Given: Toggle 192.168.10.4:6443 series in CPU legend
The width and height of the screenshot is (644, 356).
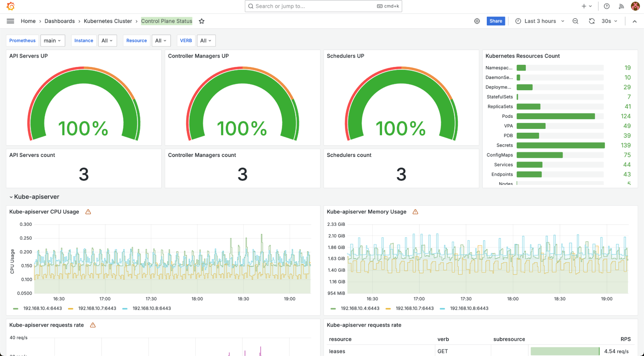Looking at the screenshot, I should point(42,308).
